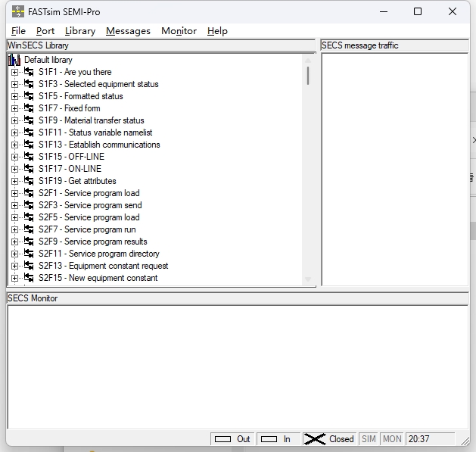Select the Default library root item

[48, 60]
